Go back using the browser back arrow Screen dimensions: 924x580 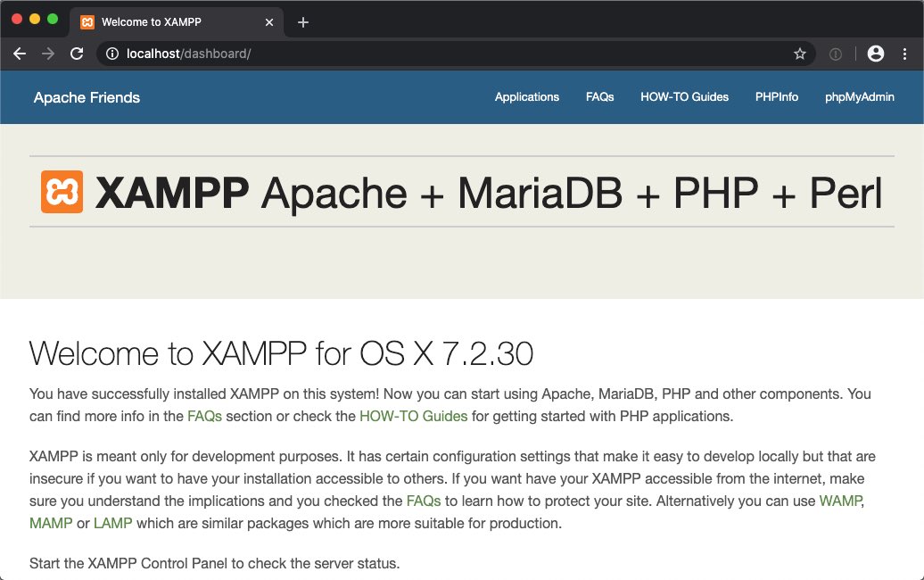tap(20, 54)
